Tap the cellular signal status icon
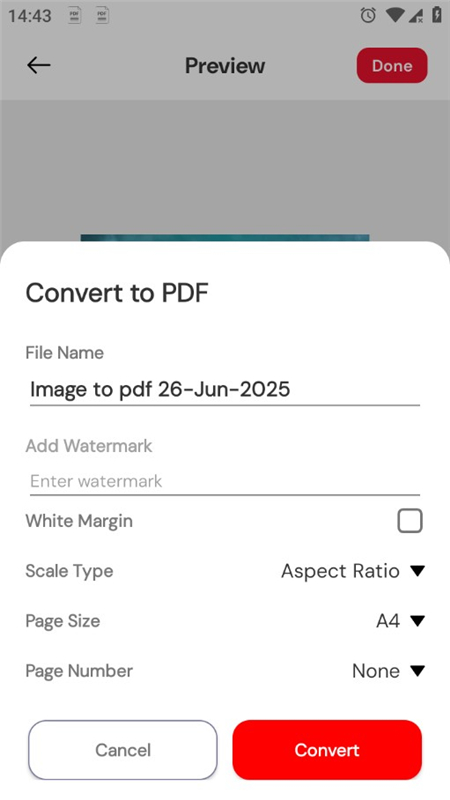The image size is (450, 800). [416, 16]
